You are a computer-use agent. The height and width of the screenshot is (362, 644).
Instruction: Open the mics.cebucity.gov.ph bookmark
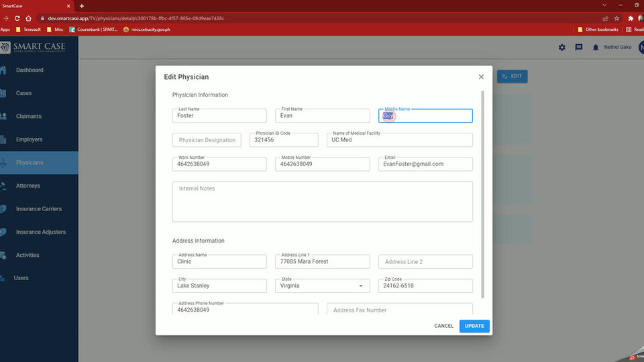tap(147, 29)
